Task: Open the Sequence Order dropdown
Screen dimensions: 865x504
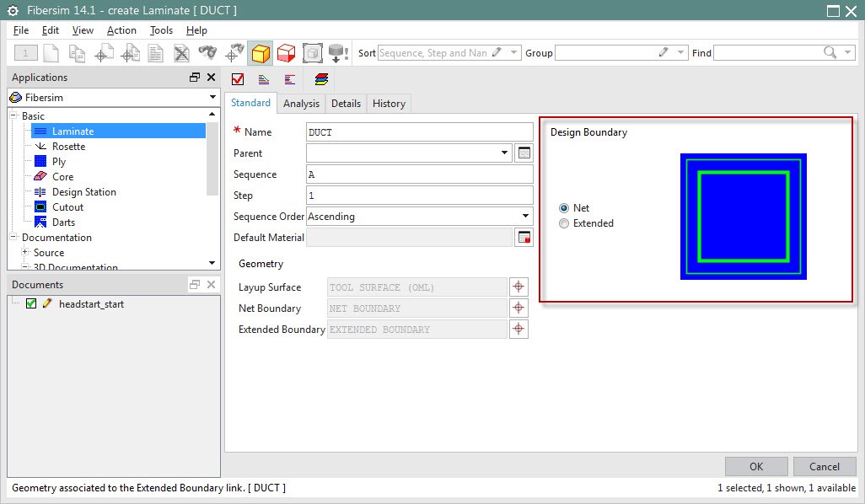Action: click(x=527, y=216)
